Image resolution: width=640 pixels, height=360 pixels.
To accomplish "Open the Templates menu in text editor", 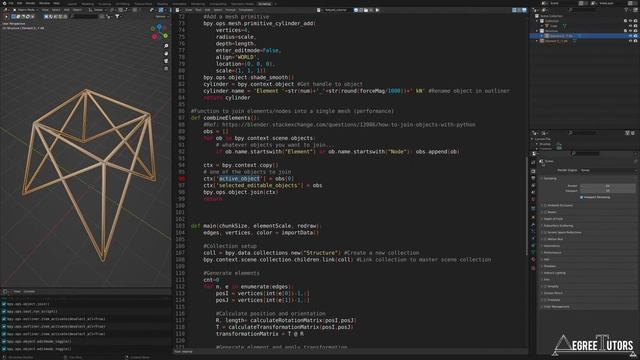I will click(246, 10).
